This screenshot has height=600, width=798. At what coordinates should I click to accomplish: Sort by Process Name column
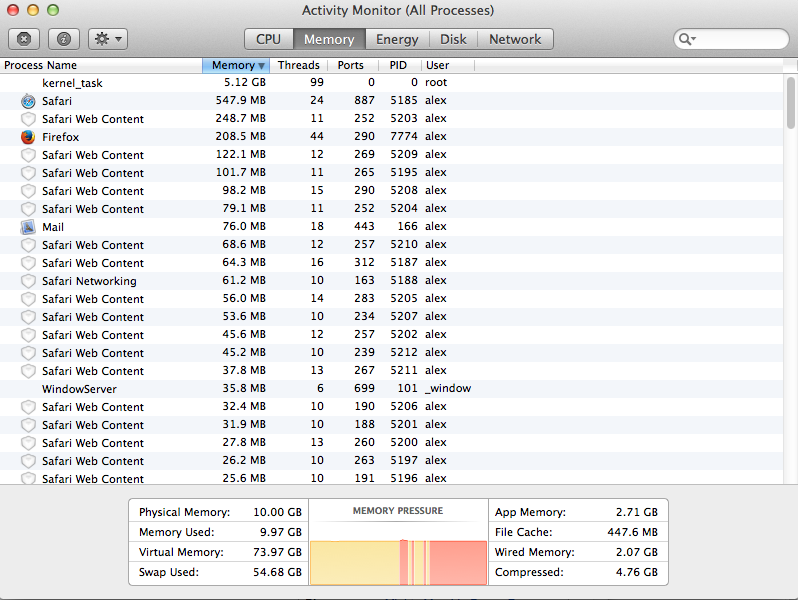(101, 65)
